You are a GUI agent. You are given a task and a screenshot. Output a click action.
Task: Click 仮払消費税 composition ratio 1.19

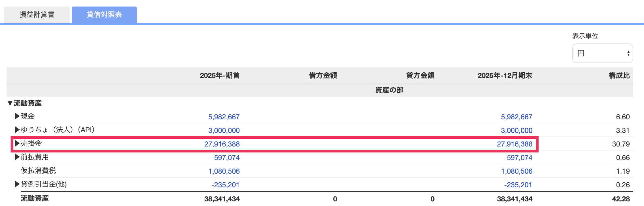coord(623,171)
